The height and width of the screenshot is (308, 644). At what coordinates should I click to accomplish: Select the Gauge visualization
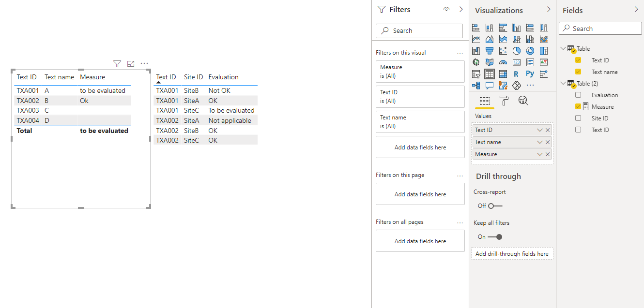pyautogui.click(x=503, y=62)
